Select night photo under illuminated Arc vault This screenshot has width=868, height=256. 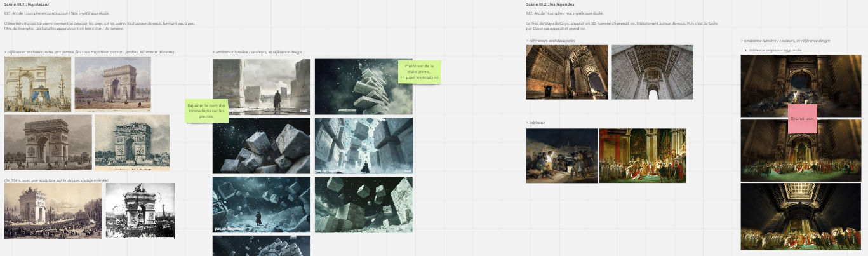point(567,72)
